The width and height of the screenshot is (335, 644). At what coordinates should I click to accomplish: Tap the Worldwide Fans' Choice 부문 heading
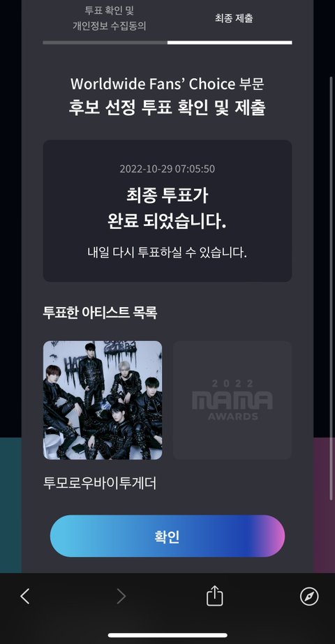click(167, 84)
